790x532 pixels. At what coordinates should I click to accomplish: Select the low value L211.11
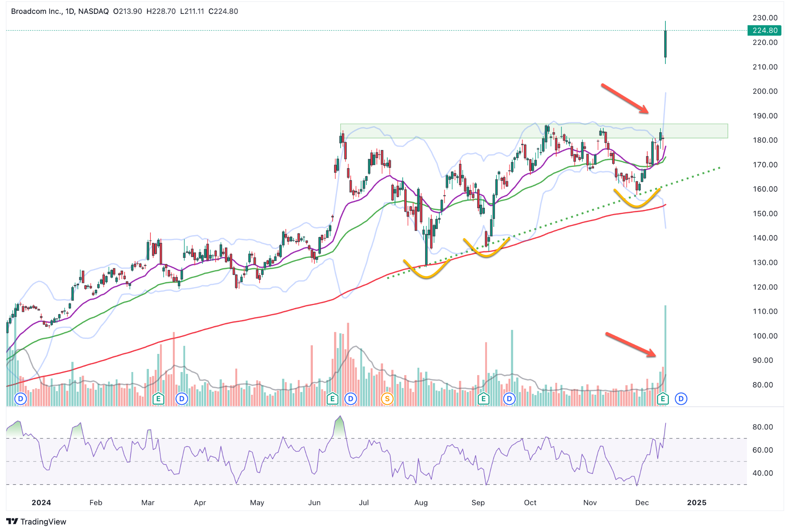click(192, 11)
